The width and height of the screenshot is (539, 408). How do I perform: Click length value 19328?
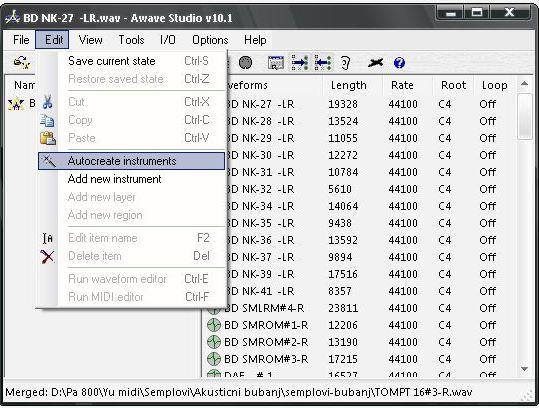coord(343,104)
